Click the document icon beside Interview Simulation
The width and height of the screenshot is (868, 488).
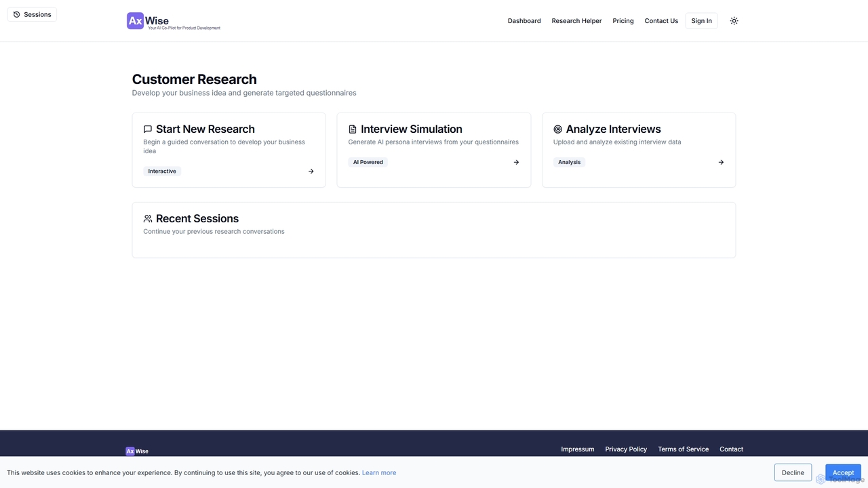pyautogui.click(x=353, y=129)
